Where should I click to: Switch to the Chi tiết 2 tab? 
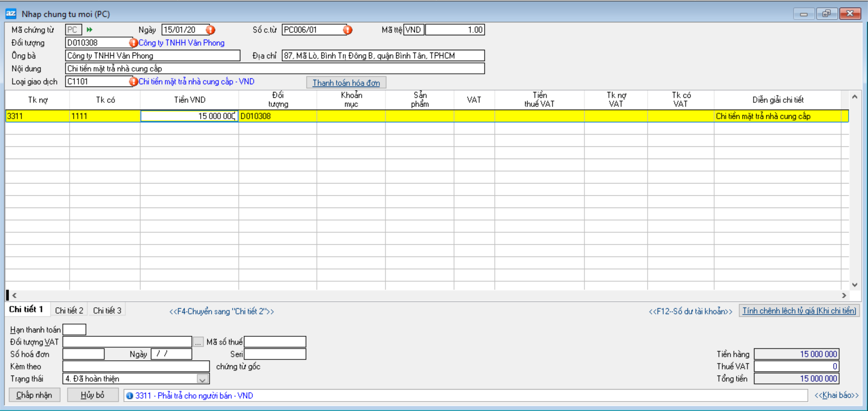pos(69,310)
